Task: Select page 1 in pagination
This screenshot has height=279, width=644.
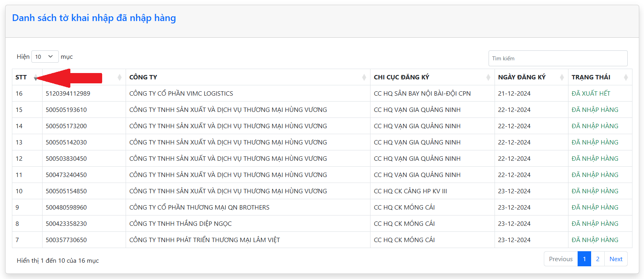Action: (584, 259)
